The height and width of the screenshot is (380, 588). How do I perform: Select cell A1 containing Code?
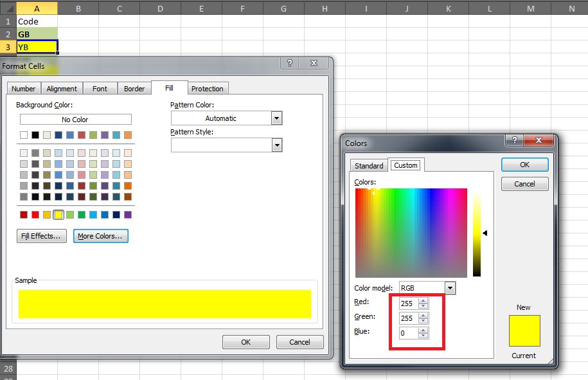[37, 21]
